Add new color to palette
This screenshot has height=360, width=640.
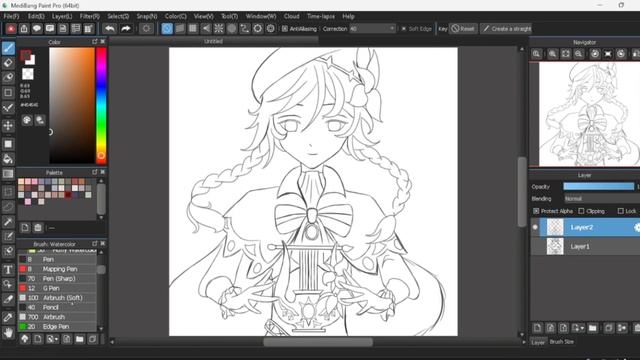(x=25, y=227)
